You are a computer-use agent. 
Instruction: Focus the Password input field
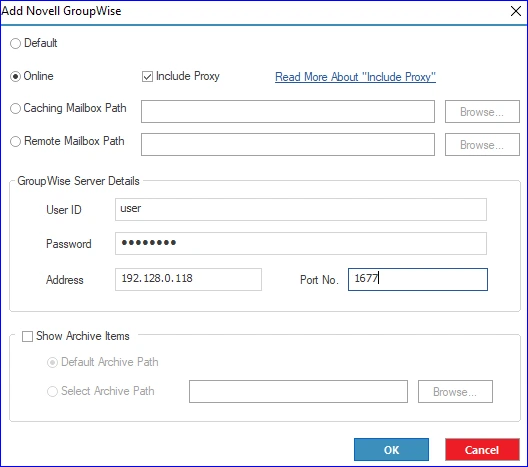pos(301,243)
